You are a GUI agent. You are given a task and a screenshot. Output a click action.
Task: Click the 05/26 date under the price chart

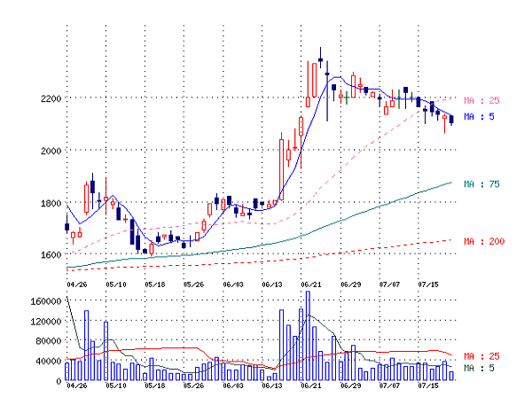[193, 284]
